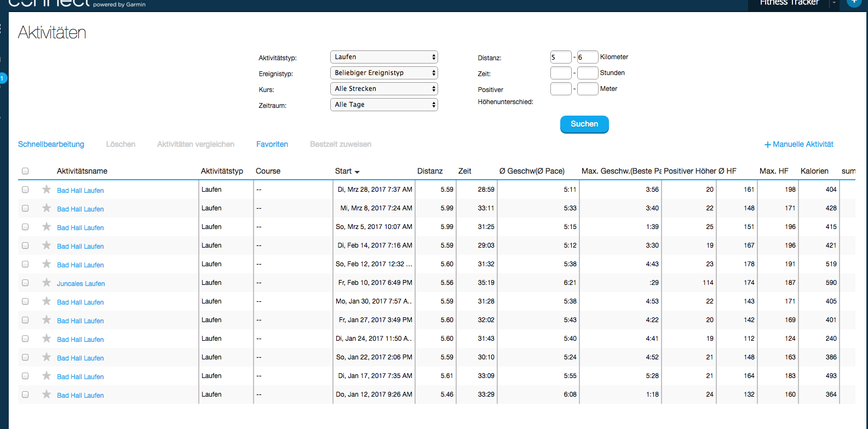The width and height of the screenshot is (868, 429).
Task: Click favorite star for Mrz 28 run
Action: tap(47, 190)
